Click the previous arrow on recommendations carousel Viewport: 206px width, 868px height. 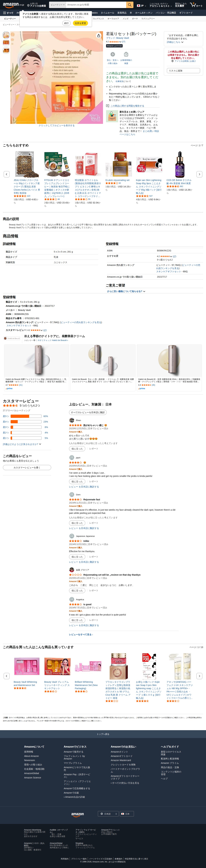(6, 174)
